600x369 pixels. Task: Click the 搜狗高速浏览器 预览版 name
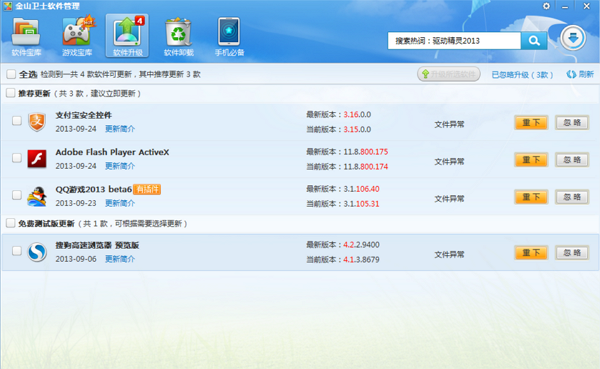97,245
